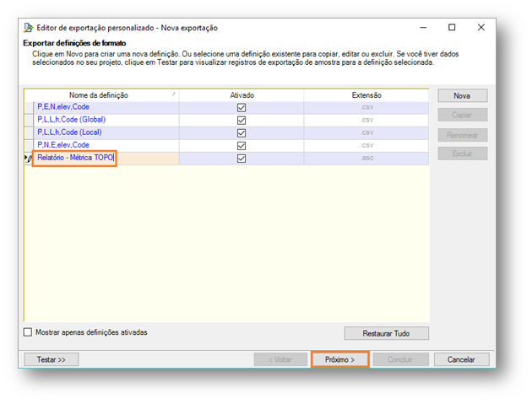Viewport: 532px width, 404px height.
Task: Uncheck Ativado for Relatório - Métrica TOPO
Action: 242,159
